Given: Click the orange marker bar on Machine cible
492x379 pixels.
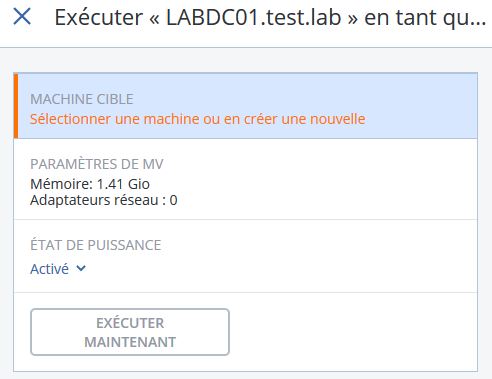Looking at the screenshot, I should click(16, 106).
